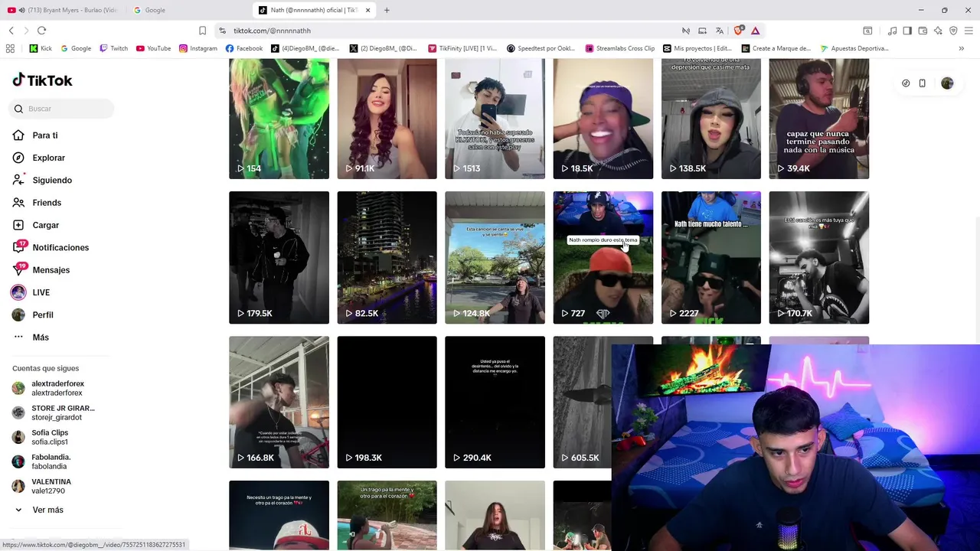
Task: Open the video with 290.4K views
Action: [495, 402]
